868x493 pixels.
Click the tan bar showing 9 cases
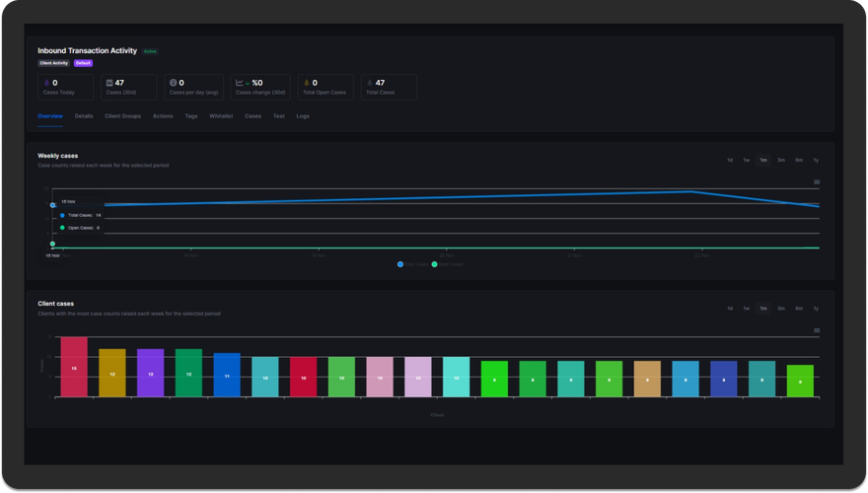click(647, 379)
